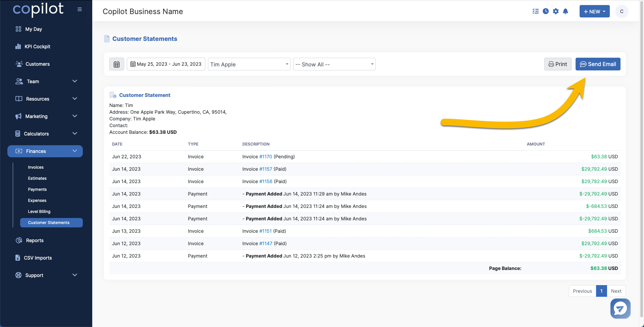This screenshot has width=644, height=327.
Task: Select Customer Statements in sidebar
Action: pyautogui.click(x=51, y=223)
